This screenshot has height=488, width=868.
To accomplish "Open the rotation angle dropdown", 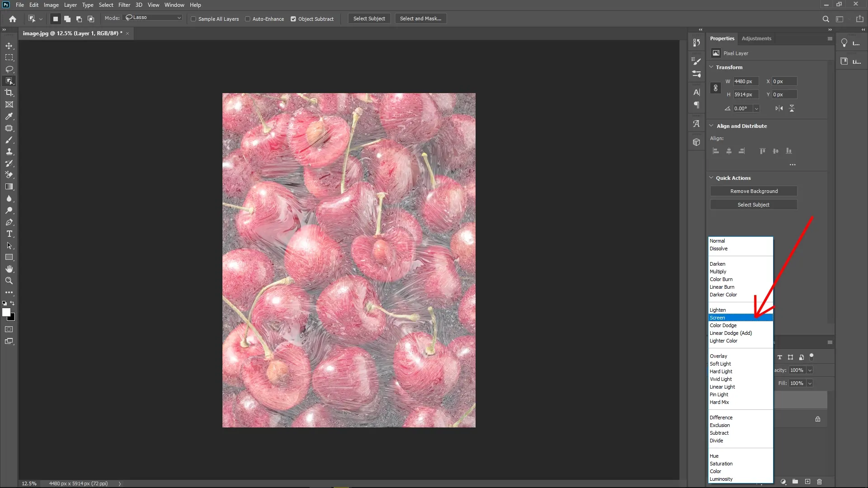I will [755, 108].
